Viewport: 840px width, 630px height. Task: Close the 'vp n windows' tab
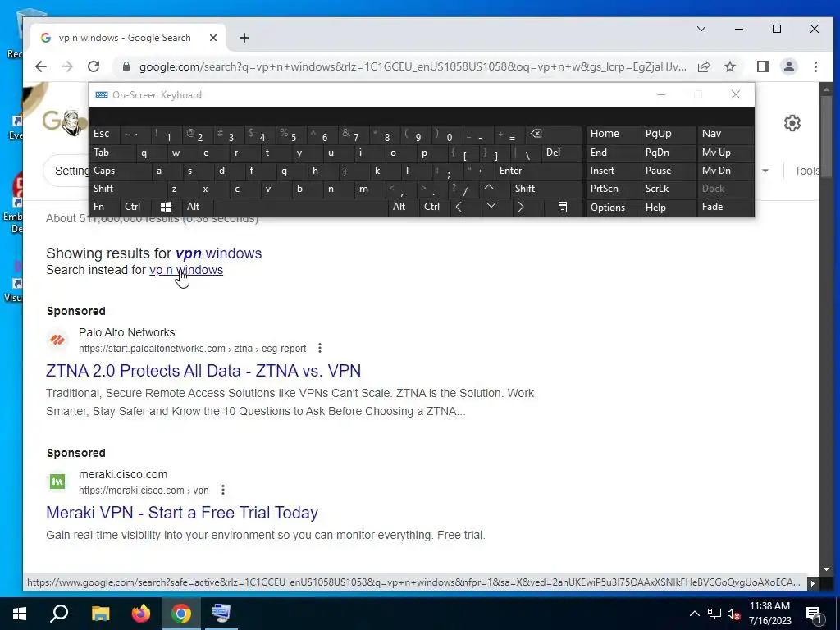[x=213, y=38]
